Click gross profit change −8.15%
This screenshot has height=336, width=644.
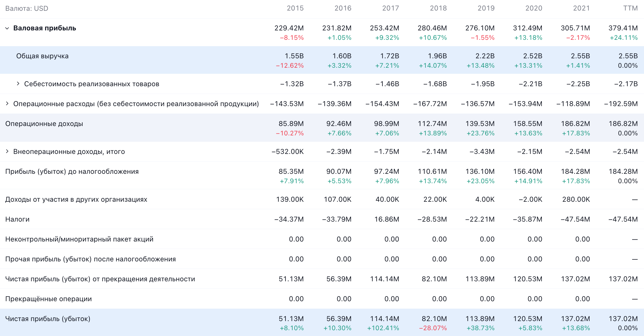click(292, 38)
